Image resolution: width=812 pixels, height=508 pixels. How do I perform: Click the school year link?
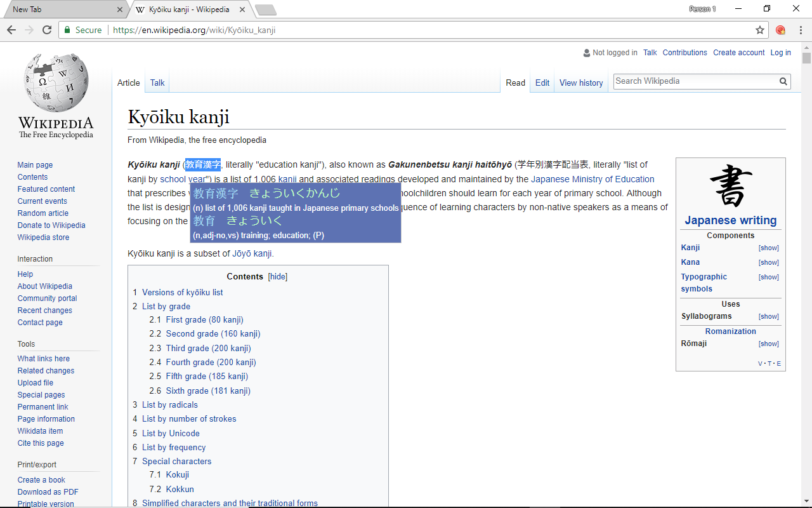point(183,179)
